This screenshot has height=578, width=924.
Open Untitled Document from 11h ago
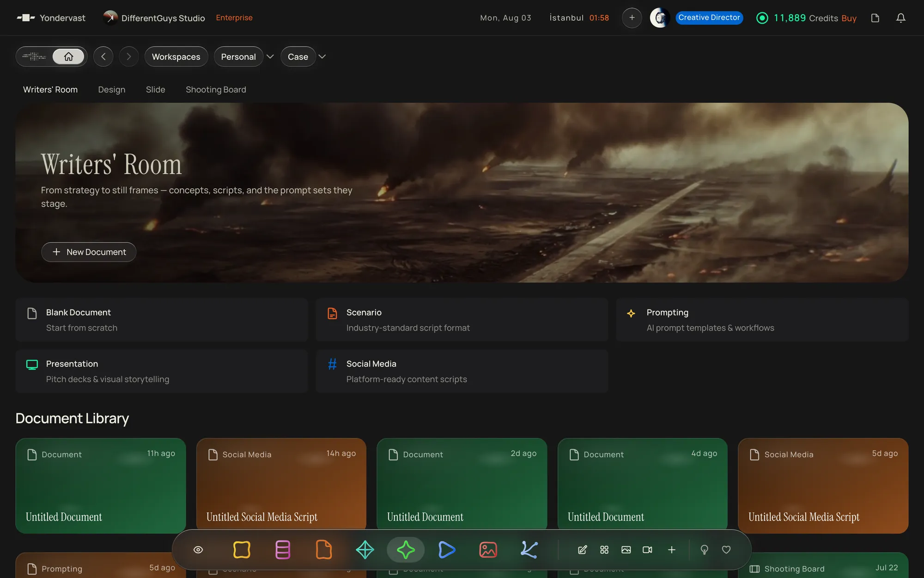tap(101, 486)
